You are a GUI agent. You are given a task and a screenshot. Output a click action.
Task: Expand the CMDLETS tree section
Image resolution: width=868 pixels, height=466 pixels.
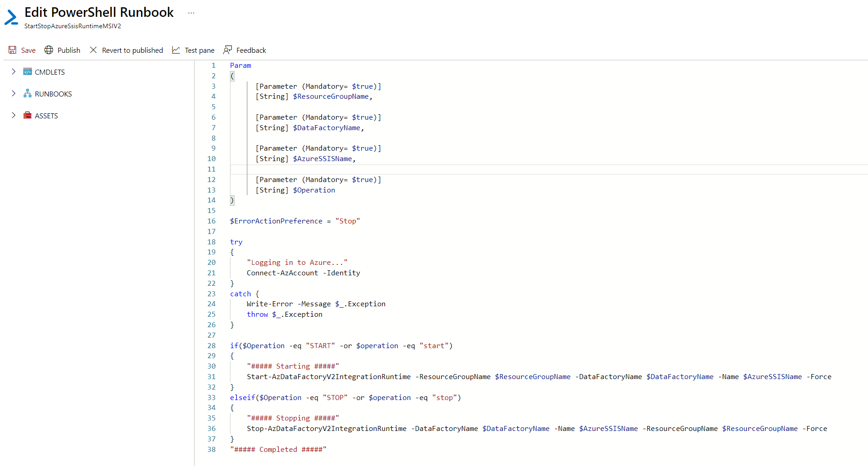pos(13,71)
